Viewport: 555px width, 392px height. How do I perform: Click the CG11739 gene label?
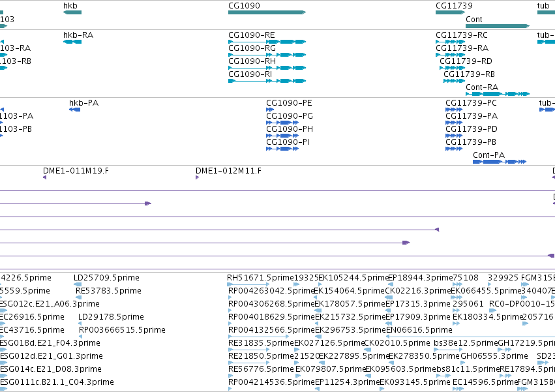coord(454,6)
